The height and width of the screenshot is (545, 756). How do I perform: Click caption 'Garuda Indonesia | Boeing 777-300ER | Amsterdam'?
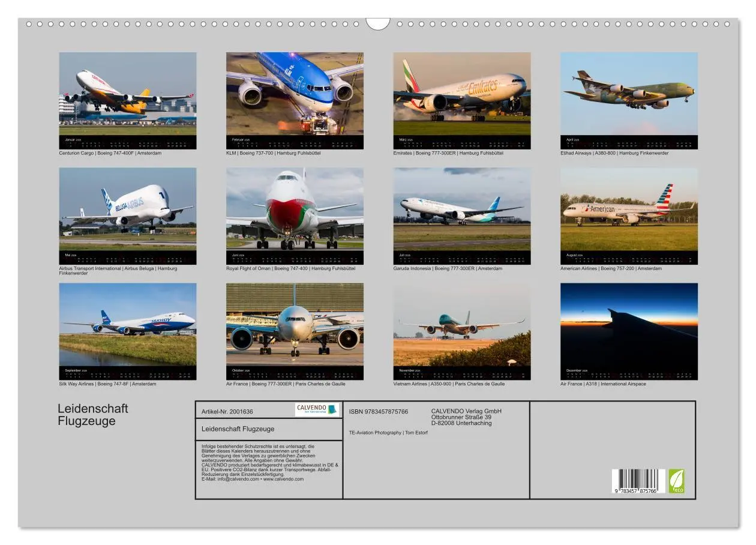click(448, 268)
